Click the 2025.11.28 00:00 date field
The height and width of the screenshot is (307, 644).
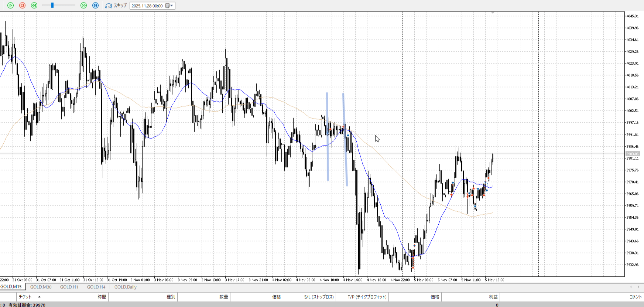(147, 6)
